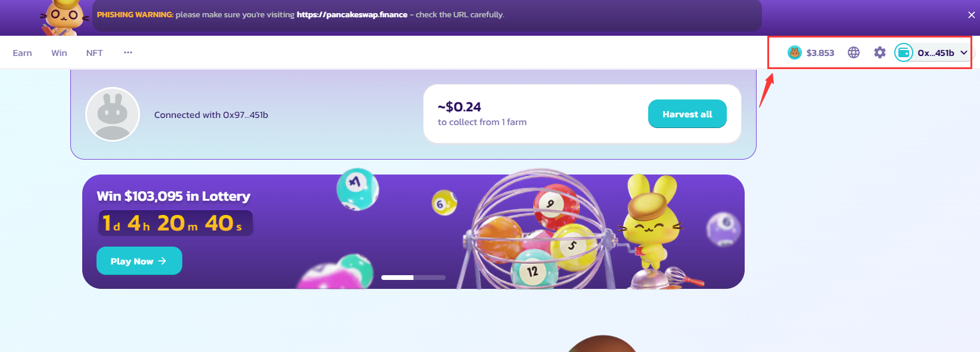Screen dimensions: 980x352
Task: Click the $3.853 CAKE price text
Action: tap(820, 53)
